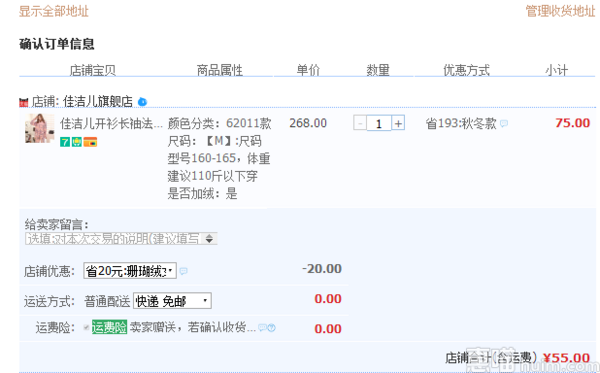Click the 是否加绒：是 attribute
Image resolution: width=600 pixels, height=373 pixels.
pyautogui.click(x=202, y=194)
